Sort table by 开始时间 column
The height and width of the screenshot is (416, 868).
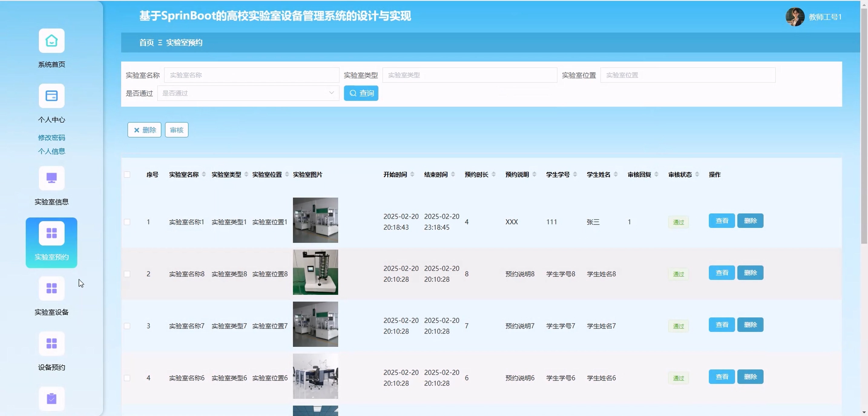pyautogui.click(x=412, y=175)
